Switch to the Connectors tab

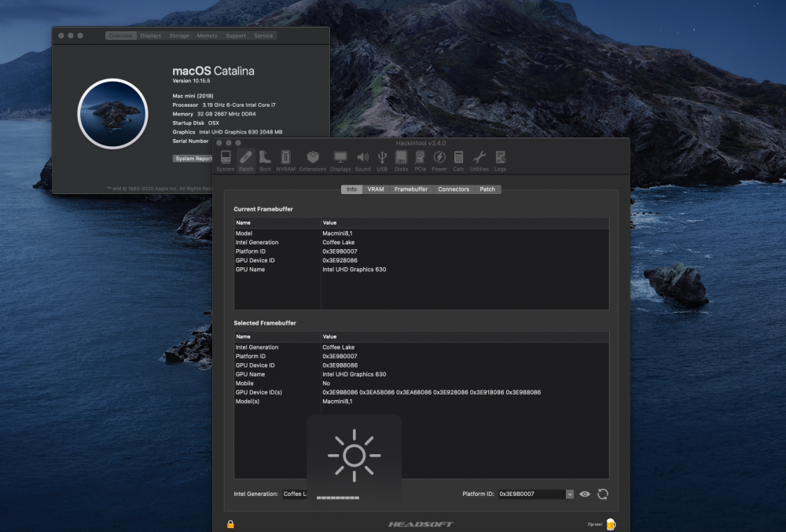454,189
